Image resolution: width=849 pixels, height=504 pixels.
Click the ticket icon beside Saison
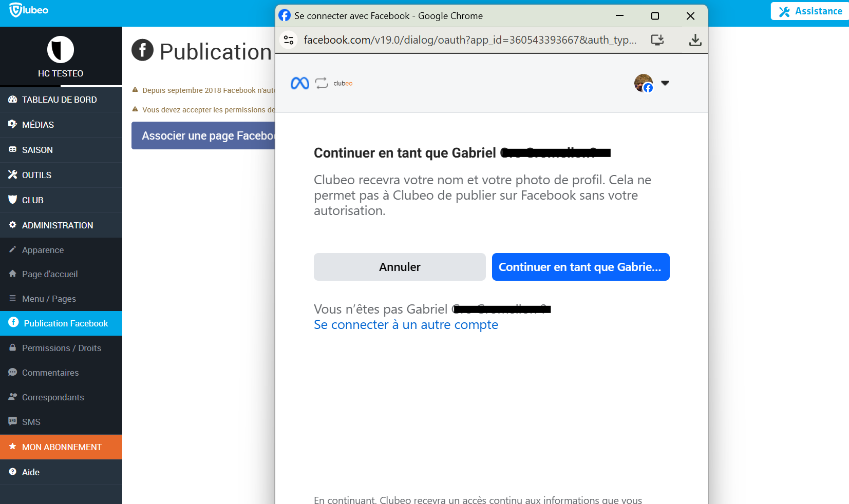[13, 149]
